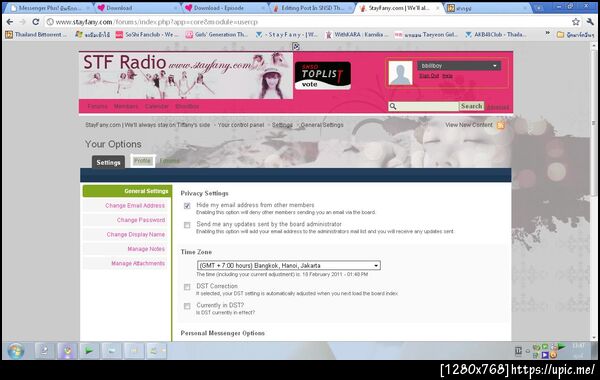
Task: Select the Profile tab under Your Options
Action: (142, 161)
